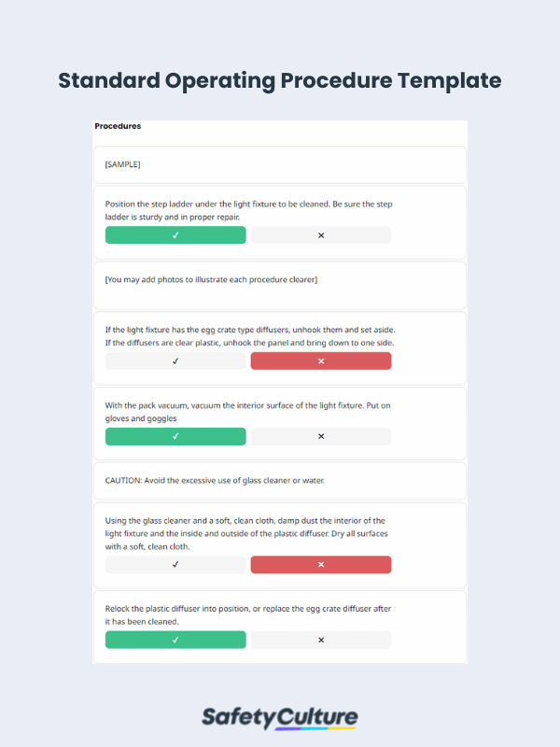Click the red X on the diffuser unhooking step
This screenshot has width=560, height=747.
320,361
